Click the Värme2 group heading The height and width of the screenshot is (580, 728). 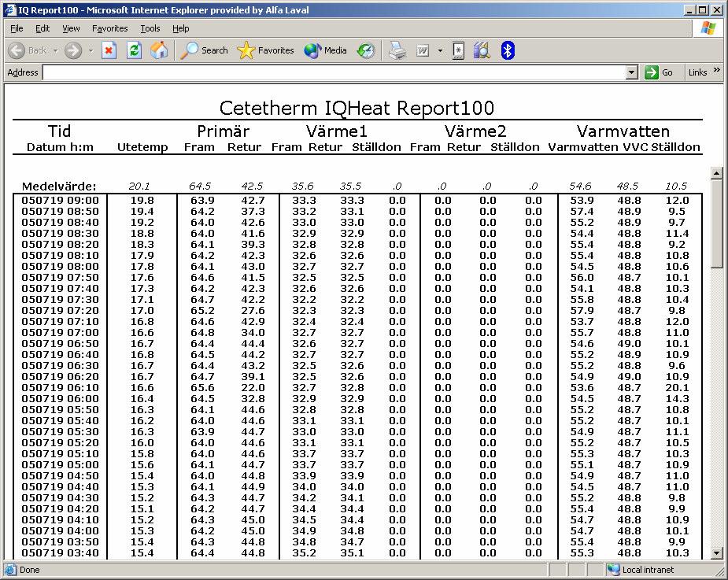[475, 131]
